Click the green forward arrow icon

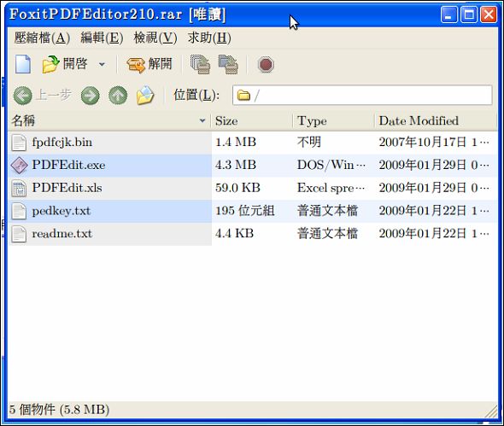pos(90,96)
